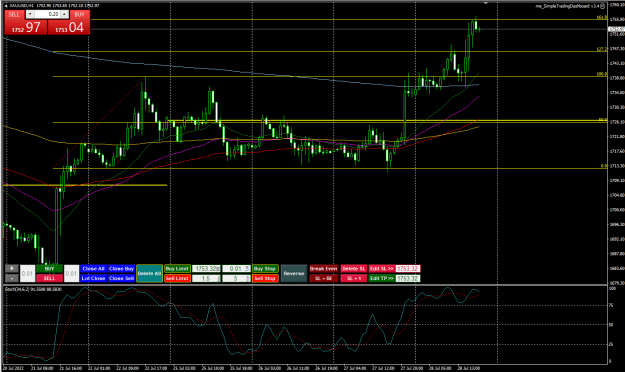
Task: Click the Sell Stop button
Action: [x=265, y=278]
